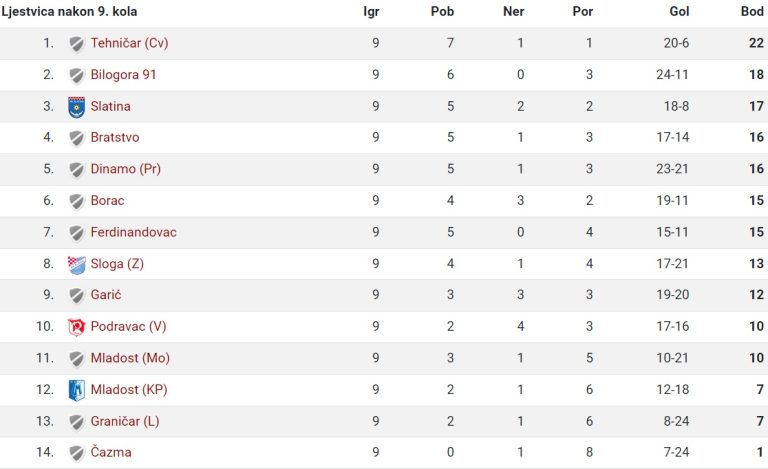Image resolution: width=768 pixels, height=469 pixels.
Task: Select the Borac team name
Action: (x=107, y=200)
